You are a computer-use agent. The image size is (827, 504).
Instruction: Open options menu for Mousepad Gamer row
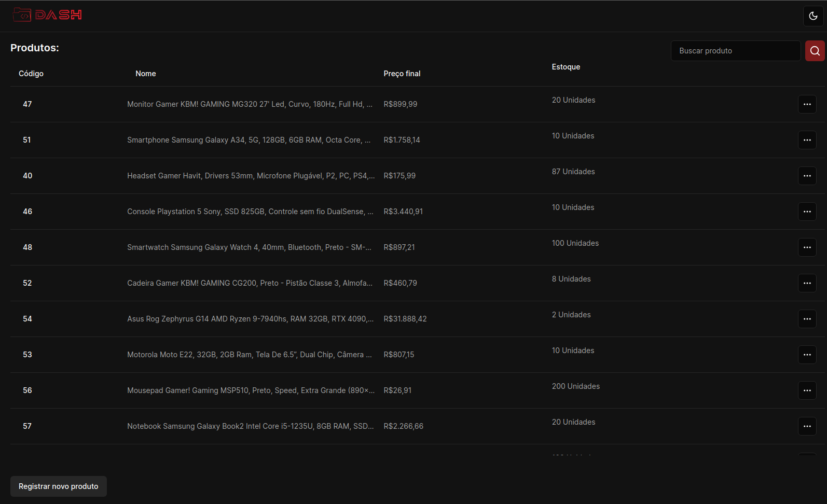807,390
